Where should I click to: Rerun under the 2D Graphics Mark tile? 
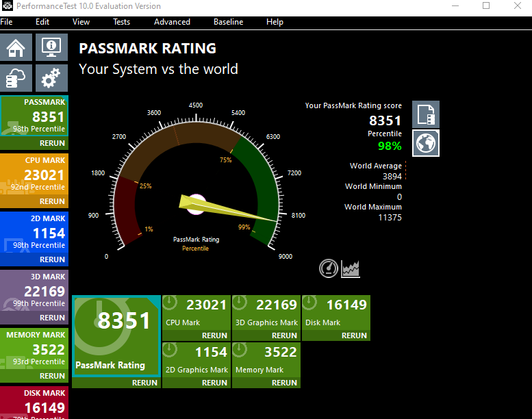[x=214, y=383]
